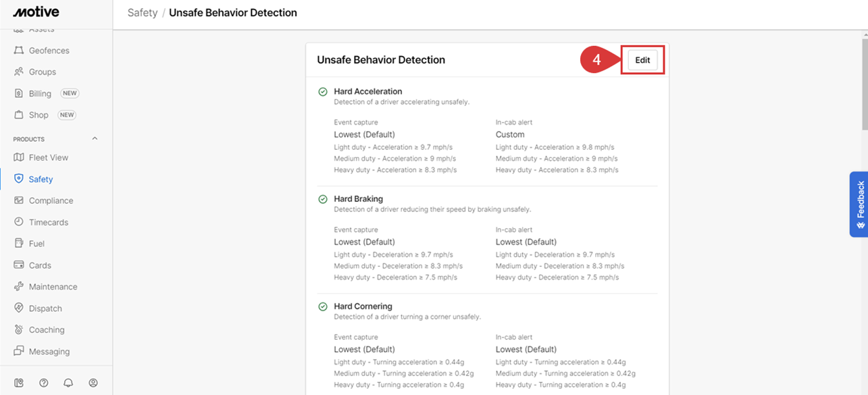The height and width of the screenshot is (395, 868).
Task: Open the Compliance menu item
Action: coord(51,201)
